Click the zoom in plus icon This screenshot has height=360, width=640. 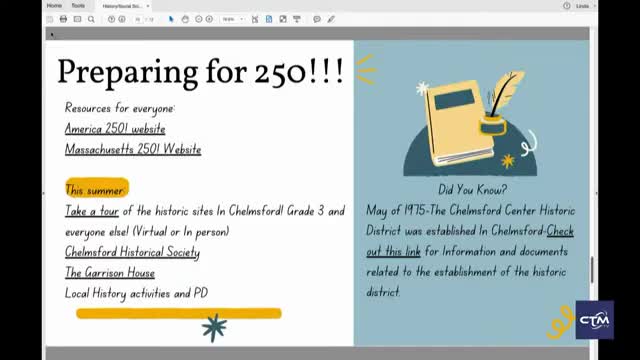pos(209,19)
